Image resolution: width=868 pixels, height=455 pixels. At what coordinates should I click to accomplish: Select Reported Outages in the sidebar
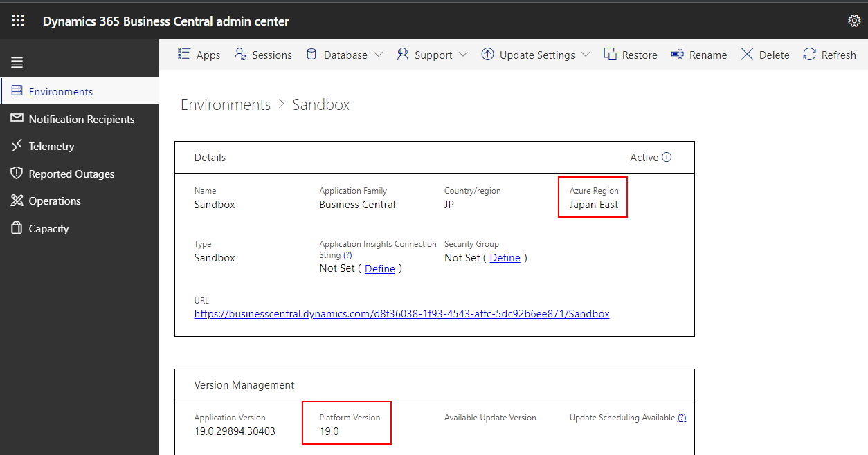pos(72,174)
